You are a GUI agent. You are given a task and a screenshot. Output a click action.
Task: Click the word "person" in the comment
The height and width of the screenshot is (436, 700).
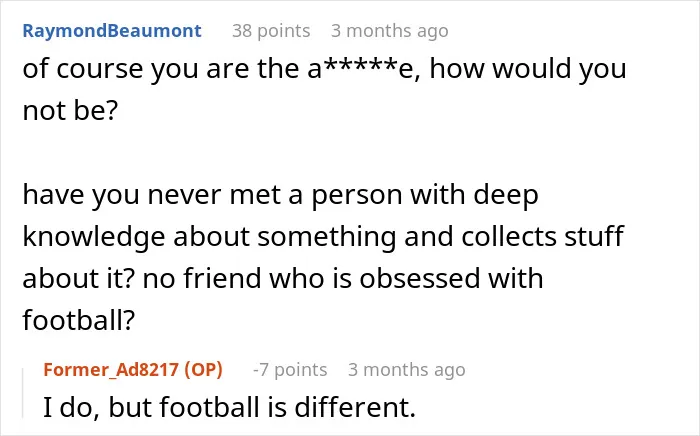pos(357,195)
